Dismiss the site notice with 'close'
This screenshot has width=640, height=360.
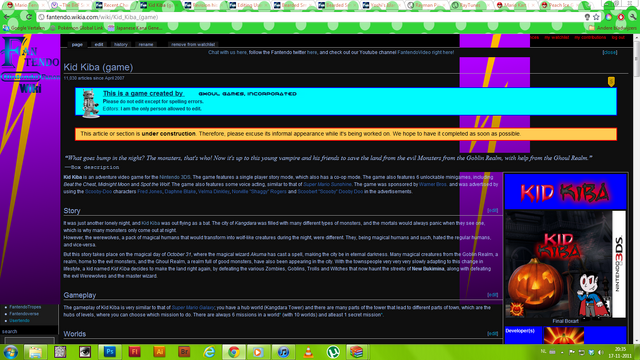[x=610, y=52]
